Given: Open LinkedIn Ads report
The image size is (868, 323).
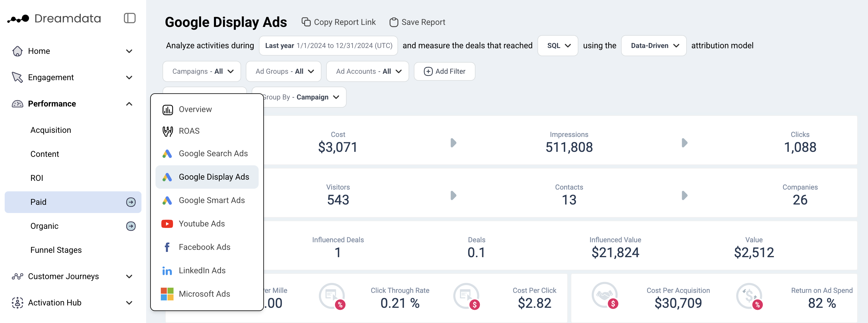Looking at the screenshot, I should 202,270.
